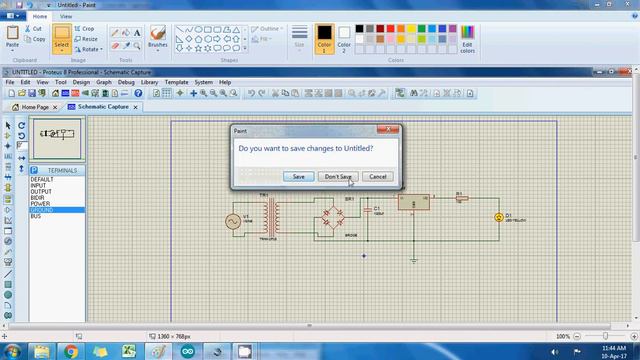Select DEFAULT in the terminals list
Screen dimensions: 640x360
click(57, 180)
